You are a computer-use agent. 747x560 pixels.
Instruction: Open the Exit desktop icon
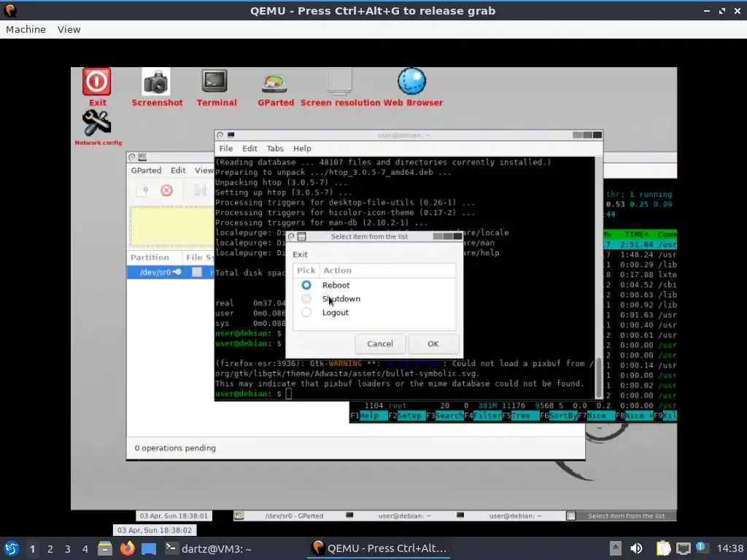97,82
